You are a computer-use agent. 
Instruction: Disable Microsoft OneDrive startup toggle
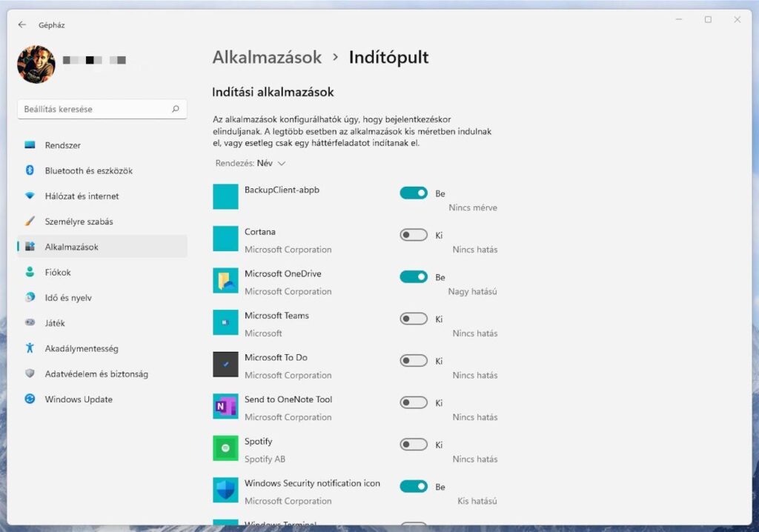(414, 277)
